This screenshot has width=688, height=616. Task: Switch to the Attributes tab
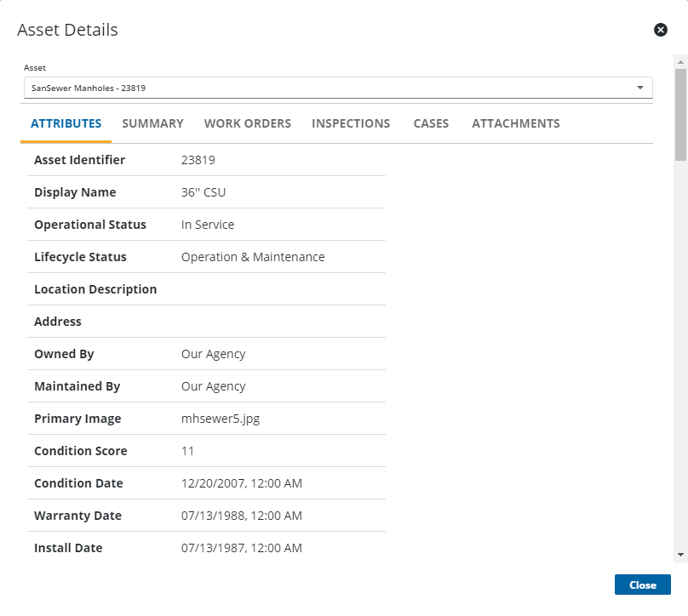point(66,123)
